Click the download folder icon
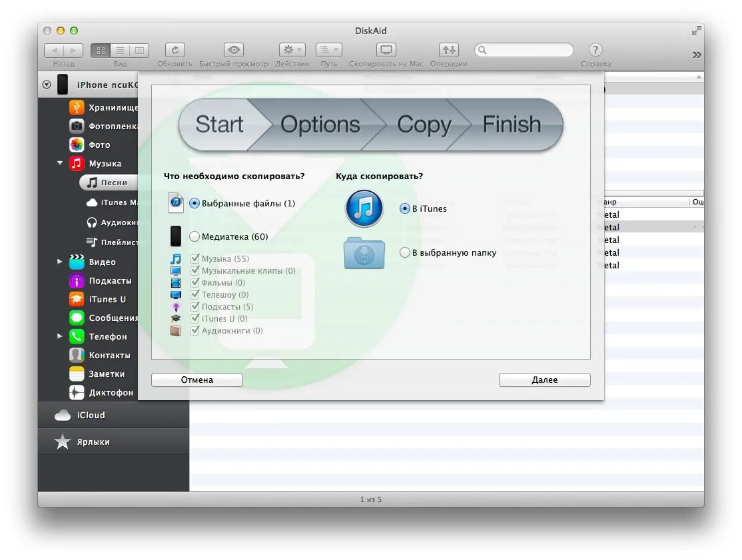Screen dimensions: 742x560 [x=364, y=253]
